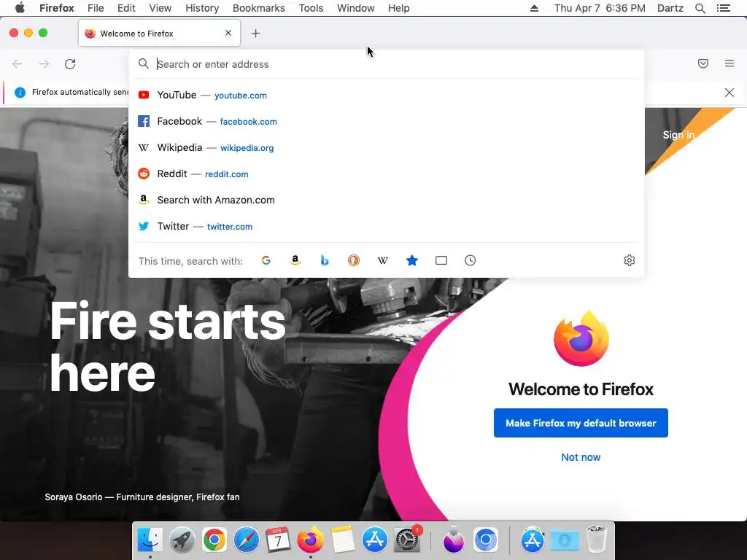Click the Sign in link
747x560 pixels.
tap(678, 135)
